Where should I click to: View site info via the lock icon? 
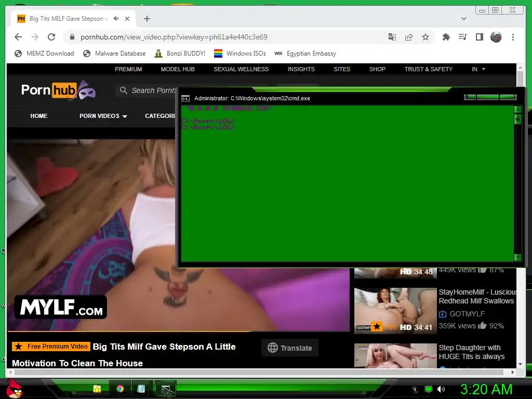point(72,37)
